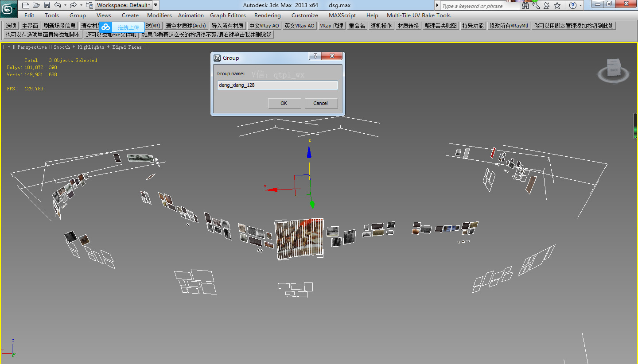The height and width of the screenshot is (364, 638).
Task: Click the cloud upload icon labeled 拖拽上传
Action: [105, 27]
